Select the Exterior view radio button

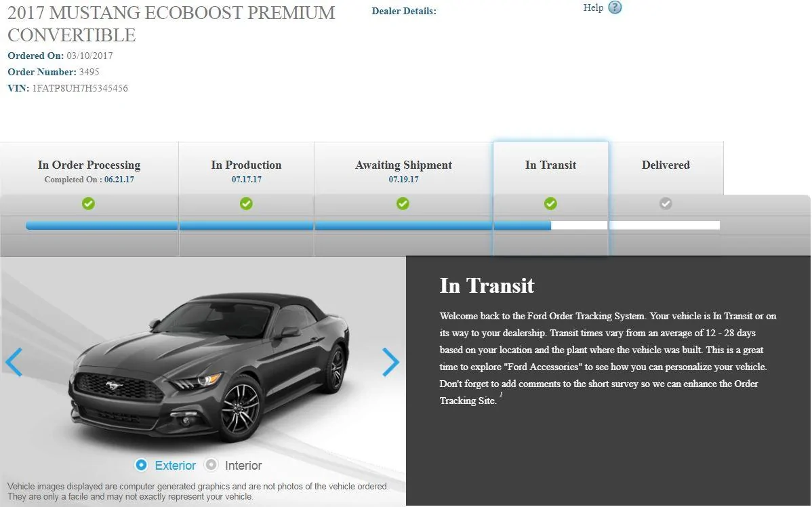tap(142, 465)
